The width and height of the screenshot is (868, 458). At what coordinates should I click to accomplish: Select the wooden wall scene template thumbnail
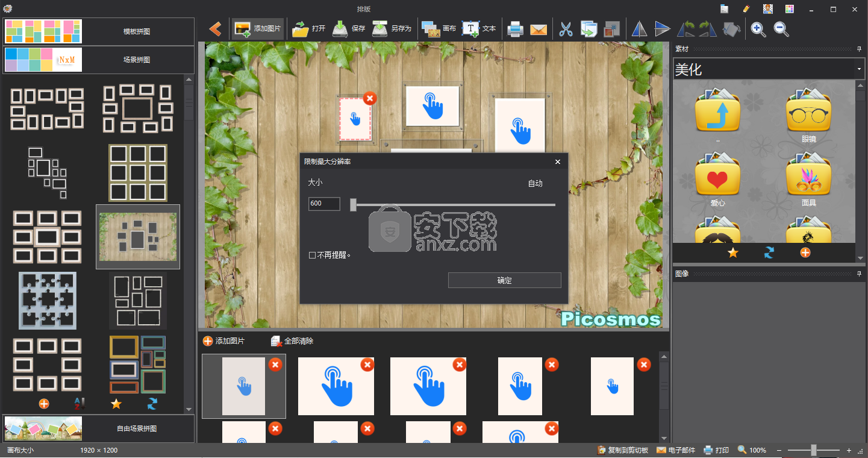pyautogui.click(x=138, y=236)
